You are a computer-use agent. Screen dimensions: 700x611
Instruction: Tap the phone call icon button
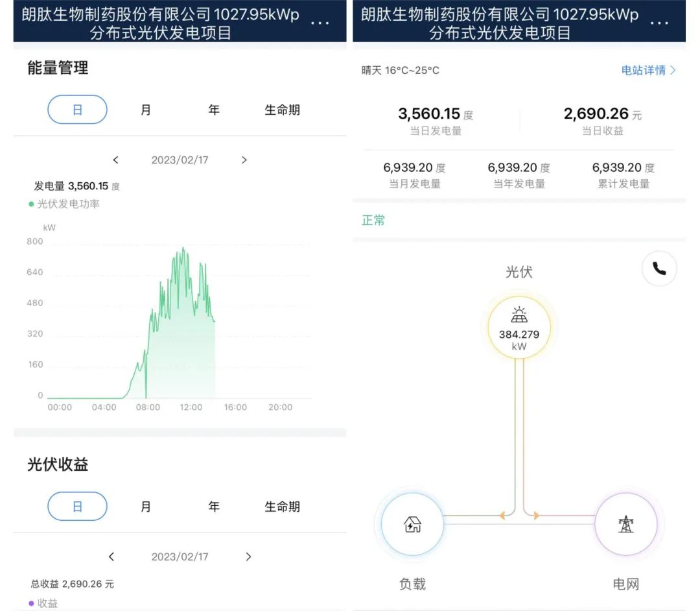(659, 269)
